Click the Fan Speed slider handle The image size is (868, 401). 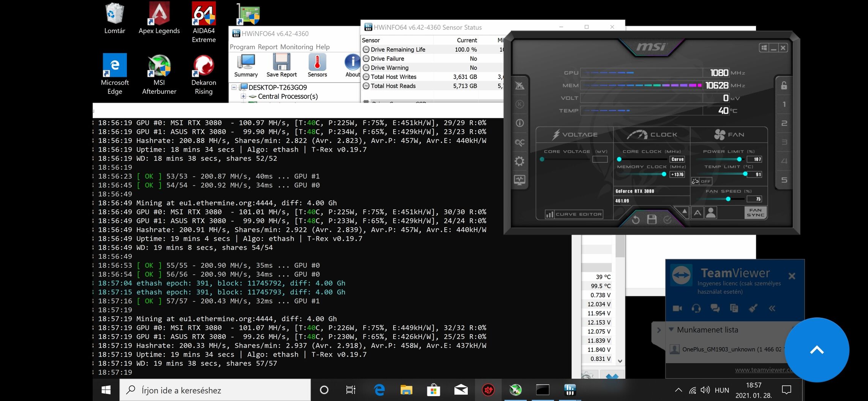coord(728,199)
